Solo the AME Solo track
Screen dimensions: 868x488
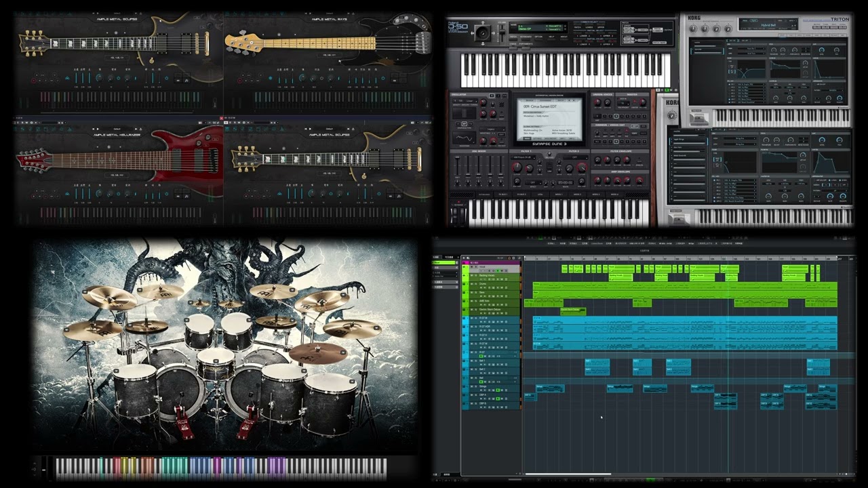click(475, 301)
